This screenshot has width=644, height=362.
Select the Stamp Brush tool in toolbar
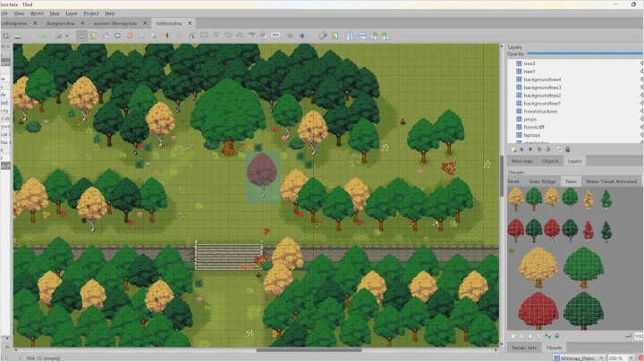(82, 36)
